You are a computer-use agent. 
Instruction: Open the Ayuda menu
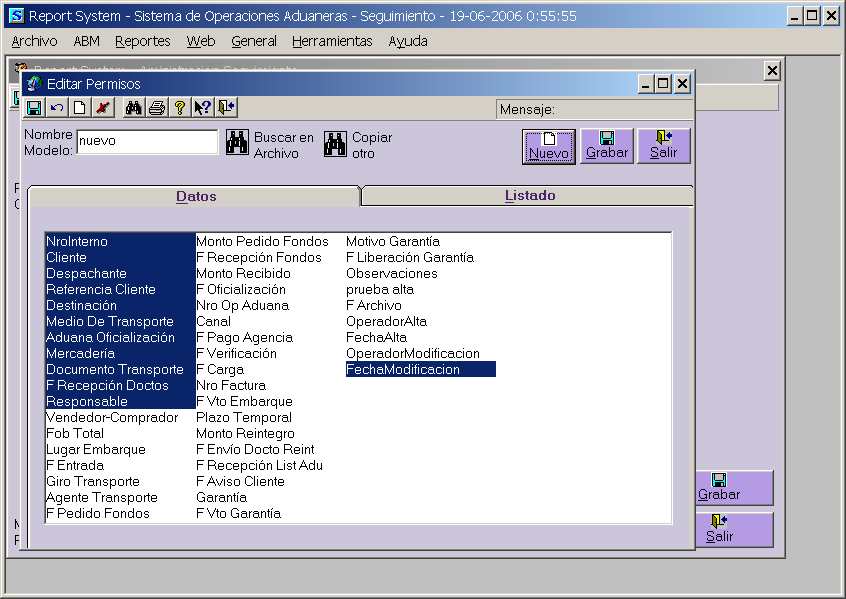coord(408,41)
